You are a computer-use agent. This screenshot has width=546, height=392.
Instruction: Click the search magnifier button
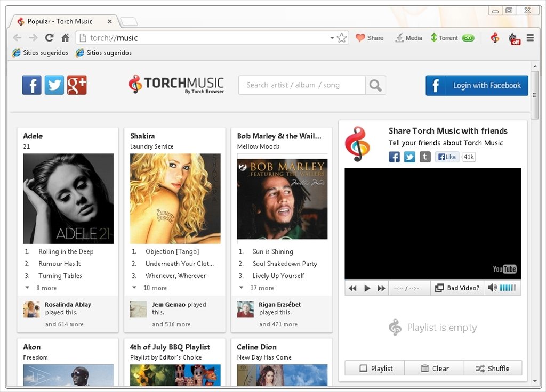375,85
